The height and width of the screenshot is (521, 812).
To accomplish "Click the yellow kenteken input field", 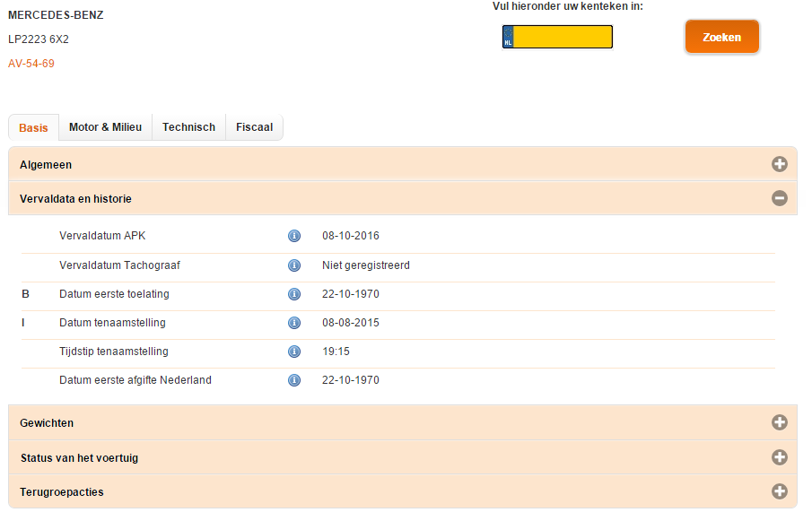I will point(563,37).
